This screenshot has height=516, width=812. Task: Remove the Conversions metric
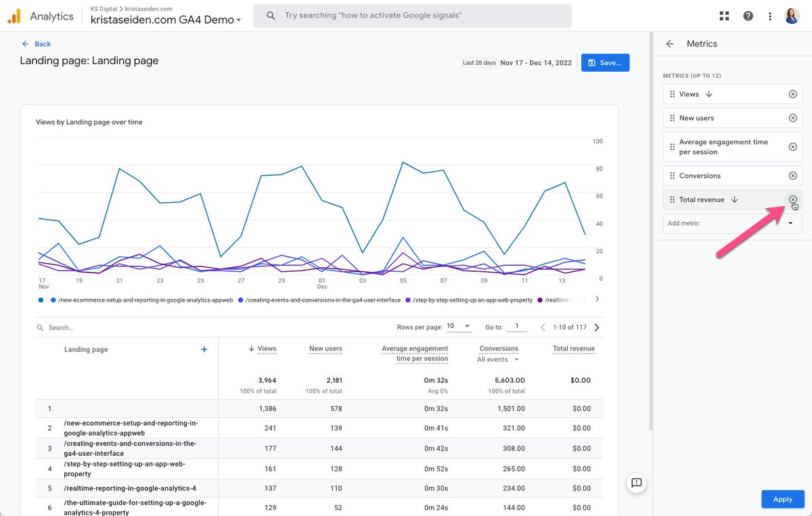[792, 176]
